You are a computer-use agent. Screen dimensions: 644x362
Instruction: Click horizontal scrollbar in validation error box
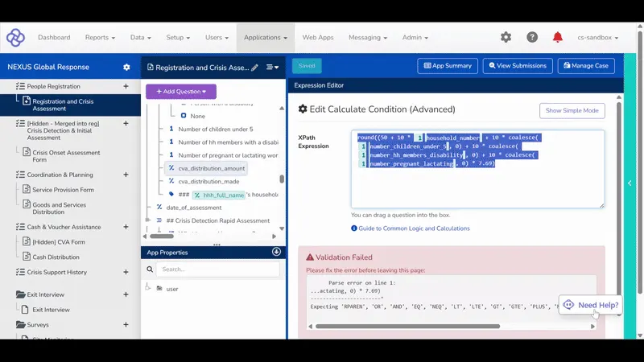tap(407, 327)
